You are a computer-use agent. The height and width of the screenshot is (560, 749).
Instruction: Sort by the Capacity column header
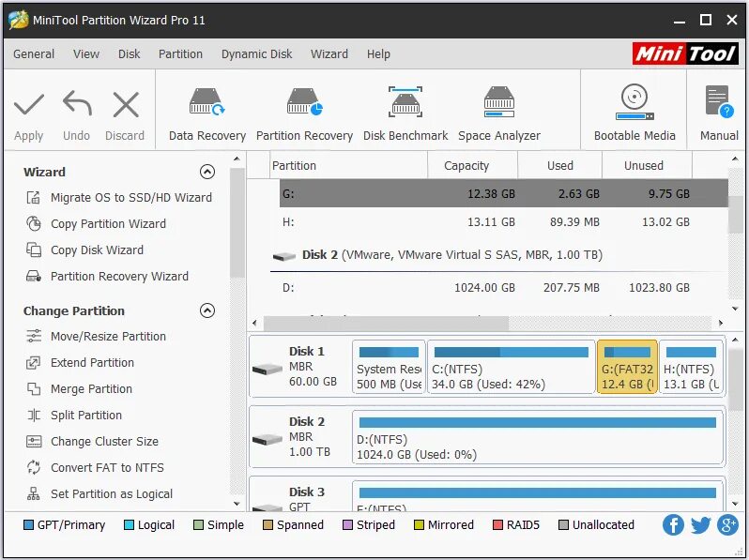pos(472,165)
